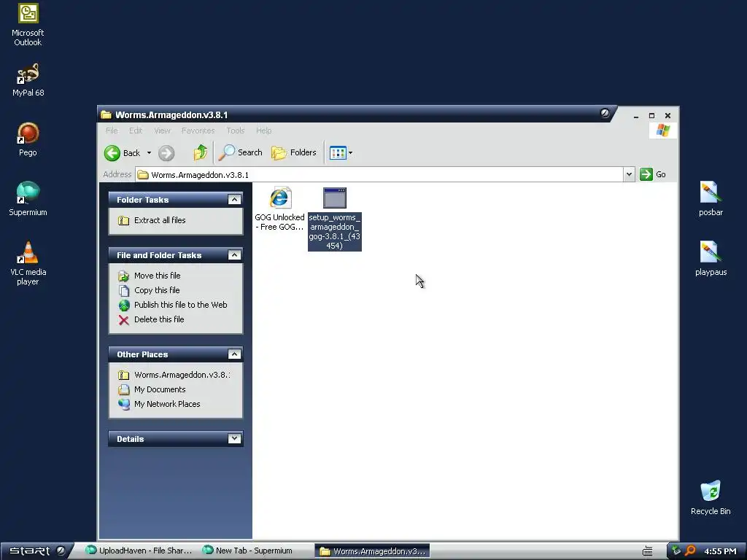Open Worms.Armageddon.v3.8.1 in Other Places

point(182,375)
